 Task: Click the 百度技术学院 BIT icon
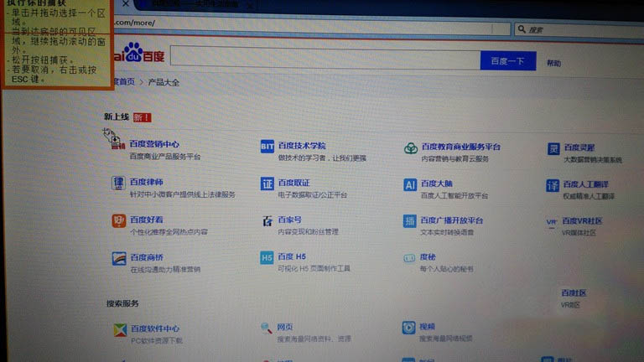point(267,147)
